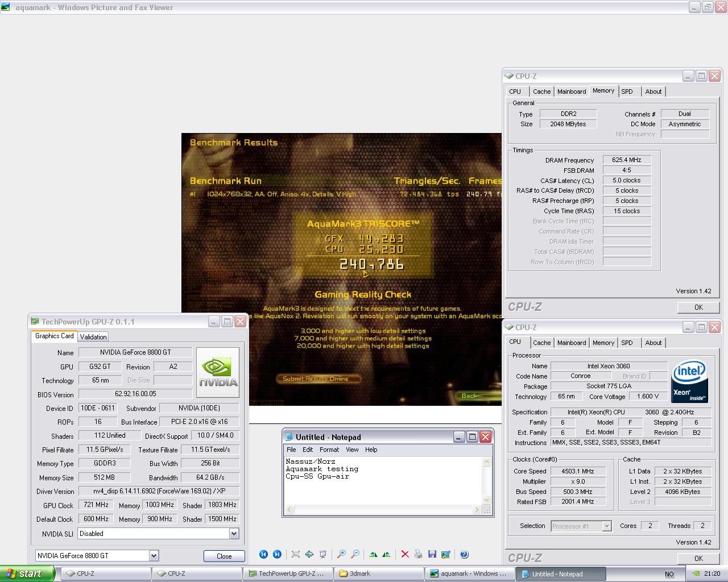Open the Processor #1 selection dropdown
This screenshot has width=728, height=582.
pyautogui.click(x=606, y=526)
